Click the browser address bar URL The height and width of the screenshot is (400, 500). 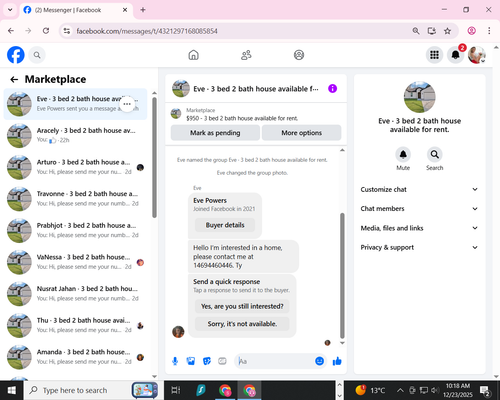(147, 31)
